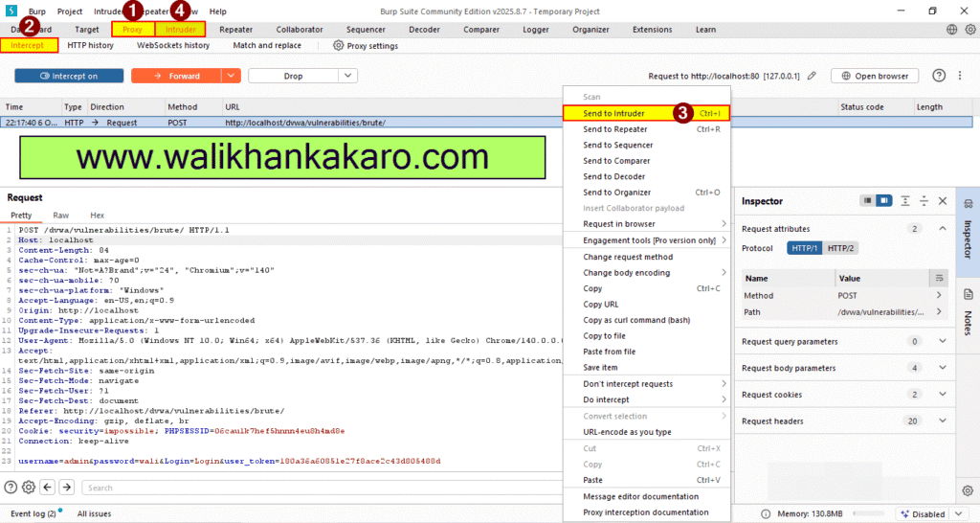Open Event log (2) in status bar
The image size is (980, 523).
click(x=33, y=513)
